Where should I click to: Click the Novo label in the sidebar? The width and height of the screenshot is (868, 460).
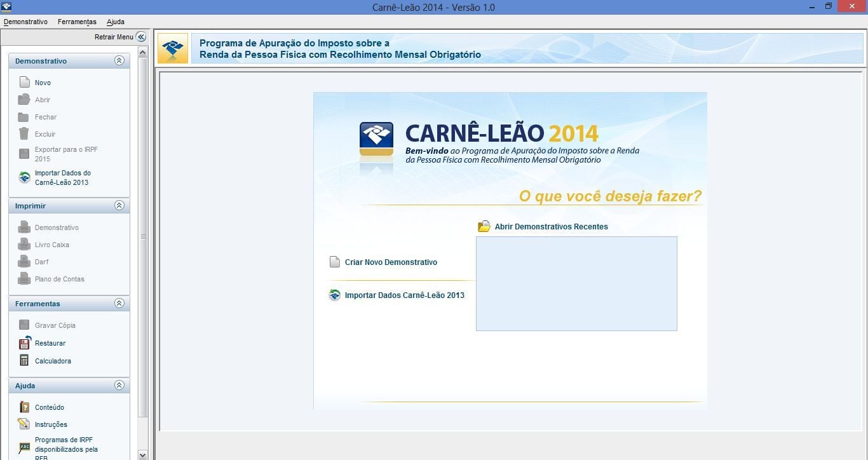coord(43,83)
